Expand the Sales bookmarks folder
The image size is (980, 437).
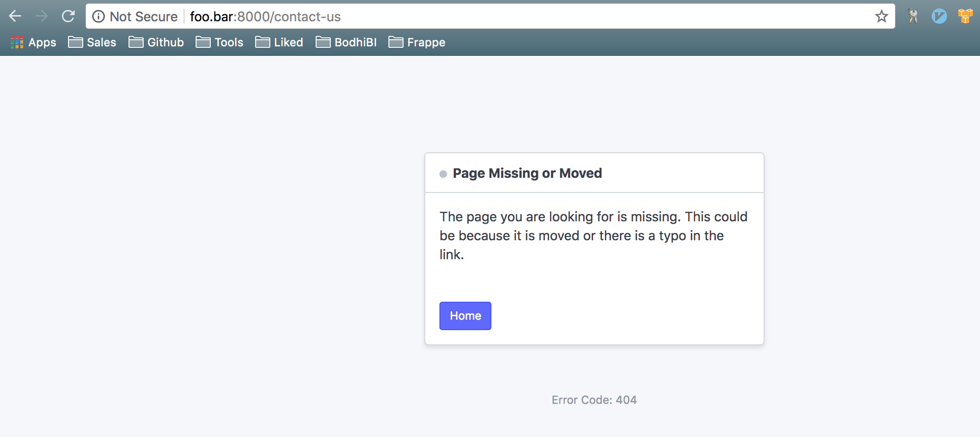pos(92,43)
